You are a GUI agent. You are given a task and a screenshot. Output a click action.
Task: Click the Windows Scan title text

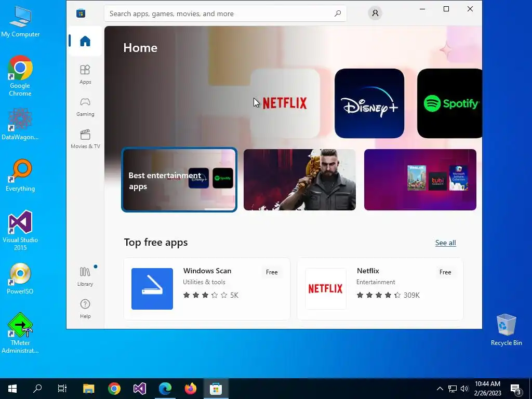click(207, 271)
